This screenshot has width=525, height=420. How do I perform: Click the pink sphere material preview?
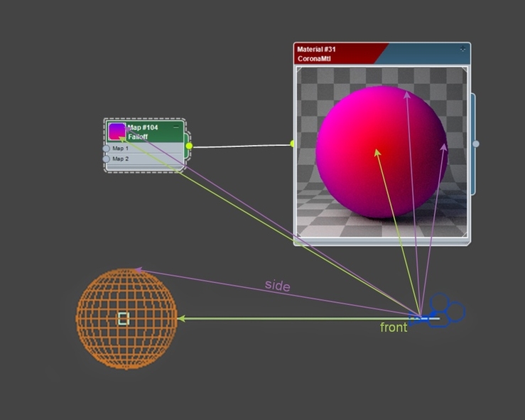(x=381, y=152)
